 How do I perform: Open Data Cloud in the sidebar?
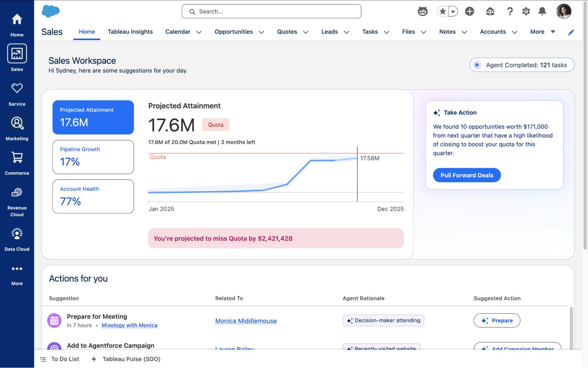click(x=17, y=234)
